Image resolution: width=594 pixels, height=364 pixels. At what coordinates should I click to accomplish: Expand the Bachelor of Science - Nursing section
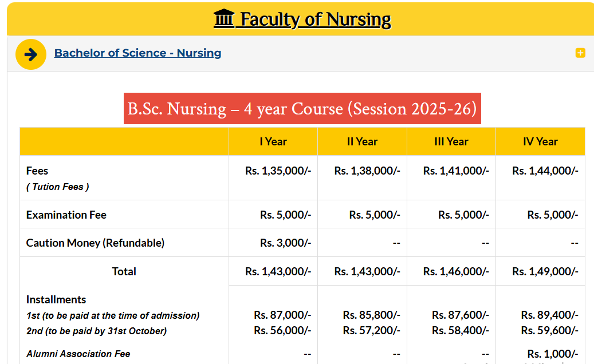[x=580, y=53]
